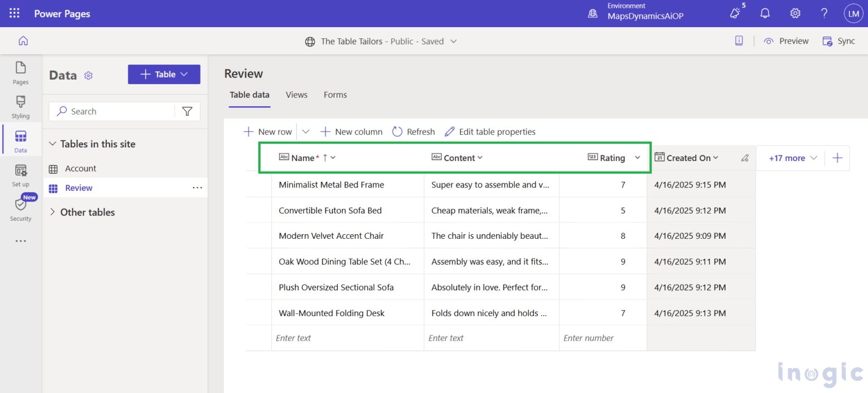The height and width of the screenshot is (393, 868).
Task: Click the sidebar ellipsis for more options
Action: click(x=20, y=241)
